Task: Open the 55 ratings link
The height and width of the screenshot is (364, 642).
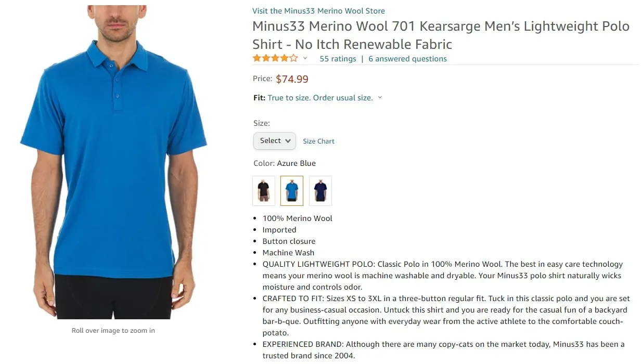Action: [338, 59]
